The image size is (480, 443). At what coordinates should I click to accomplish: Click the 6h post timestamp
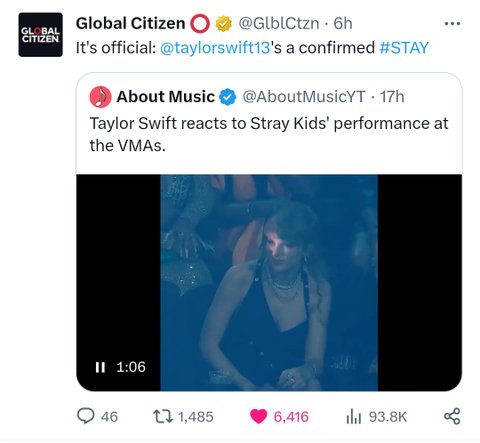[343, 24]
